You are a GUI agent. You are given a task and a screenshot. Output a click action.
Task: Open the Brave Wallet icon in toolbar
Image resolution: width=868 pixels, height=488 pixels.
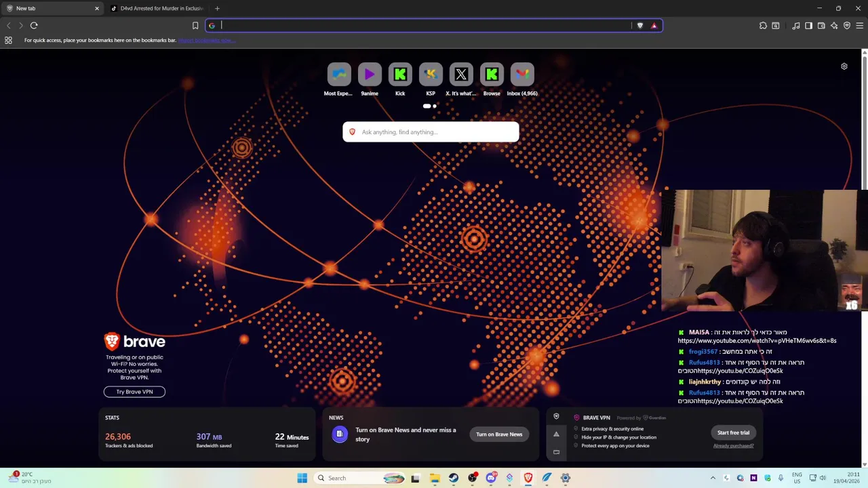point(821,26)
